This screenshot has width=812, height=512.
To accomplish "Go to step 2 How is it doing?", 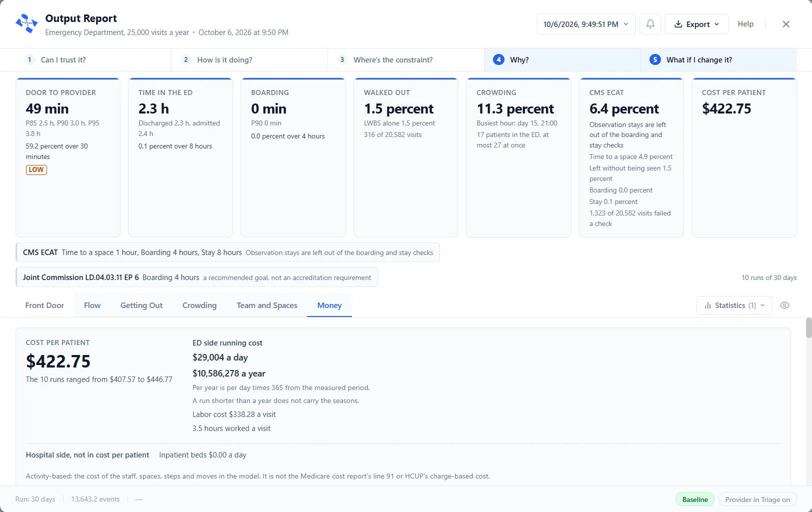I will 249,59.
